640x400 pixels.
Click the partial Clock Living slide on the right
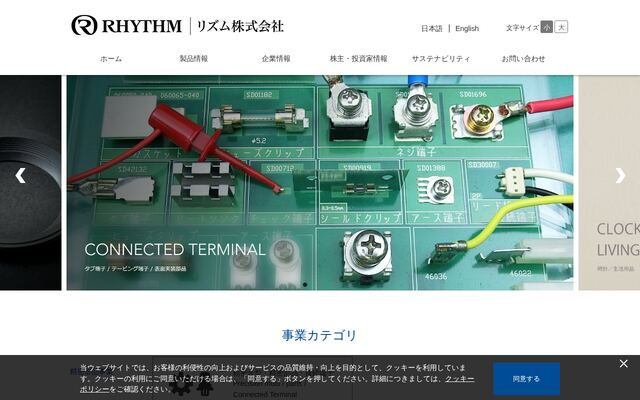tap(609, 182)
